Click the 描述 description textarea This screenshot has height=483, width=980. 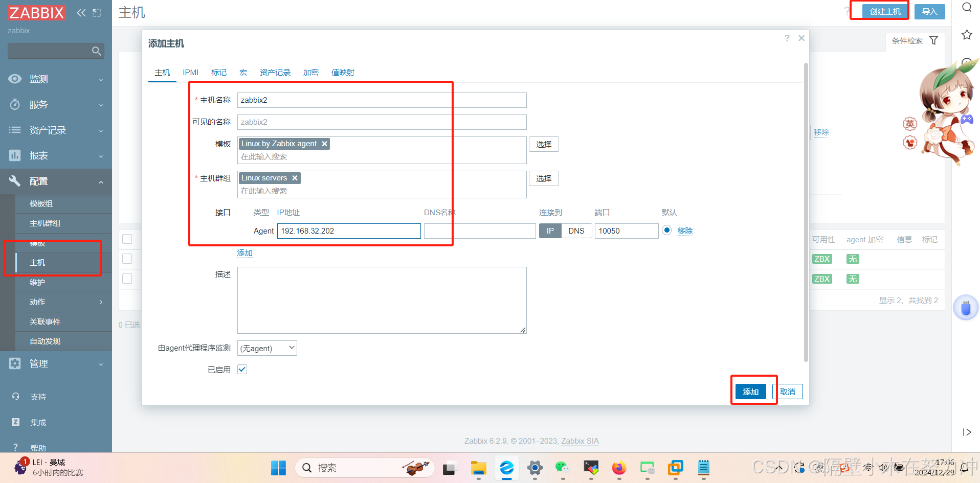pos(382,300)
